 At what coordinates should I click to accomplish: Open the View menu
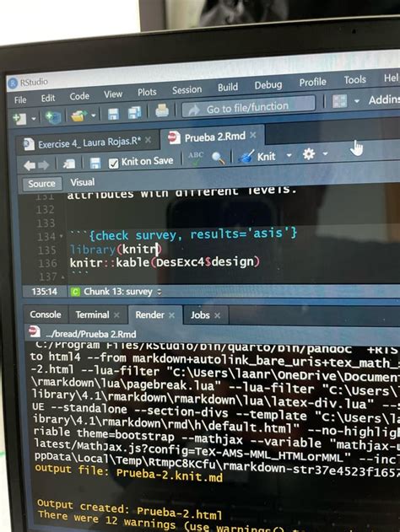coord(113,94)
